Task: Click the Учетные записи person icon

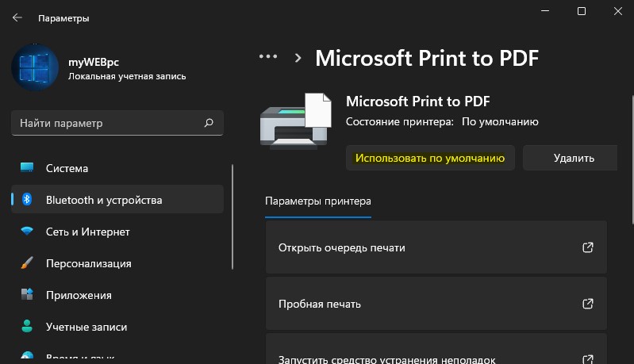Action: pyautogui.click(x=27, y=326)
